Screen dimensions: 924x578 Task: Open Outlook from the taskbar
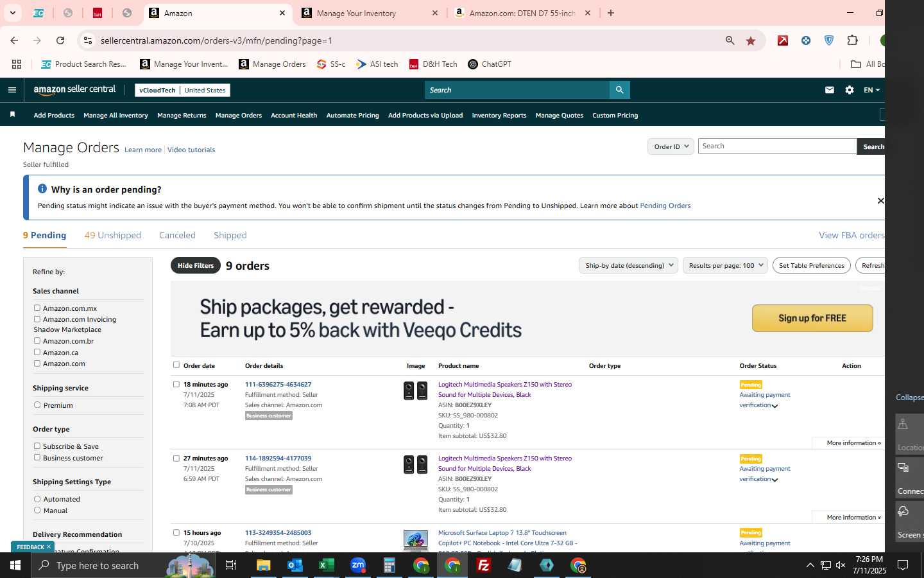pos(295,565)
